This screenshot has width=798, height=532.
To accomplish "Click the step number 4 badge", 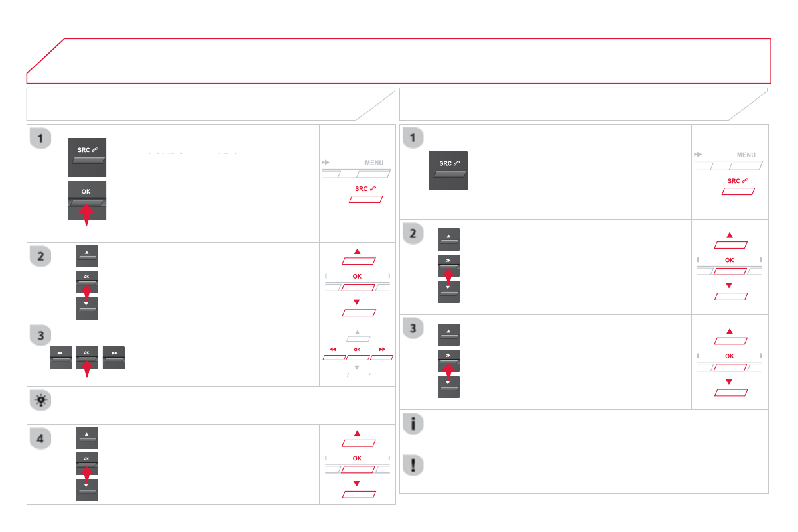I will pos(41,440).
